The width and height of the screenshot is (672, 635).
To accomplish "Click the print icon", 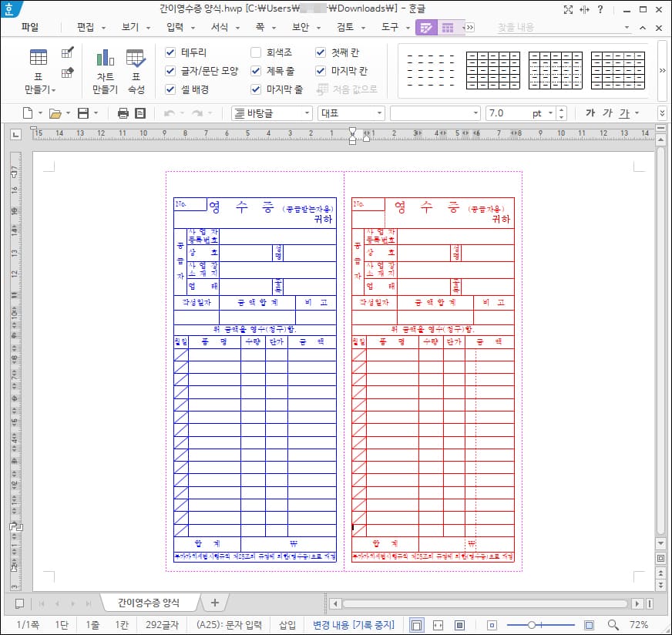I will (x=123, y=113).
